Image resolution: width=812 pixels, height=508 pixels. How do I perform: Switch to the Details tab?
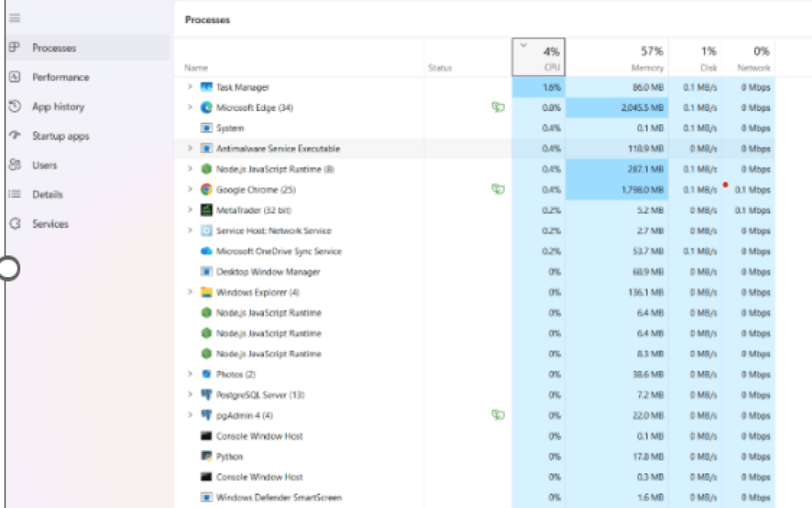click(88, 194)
